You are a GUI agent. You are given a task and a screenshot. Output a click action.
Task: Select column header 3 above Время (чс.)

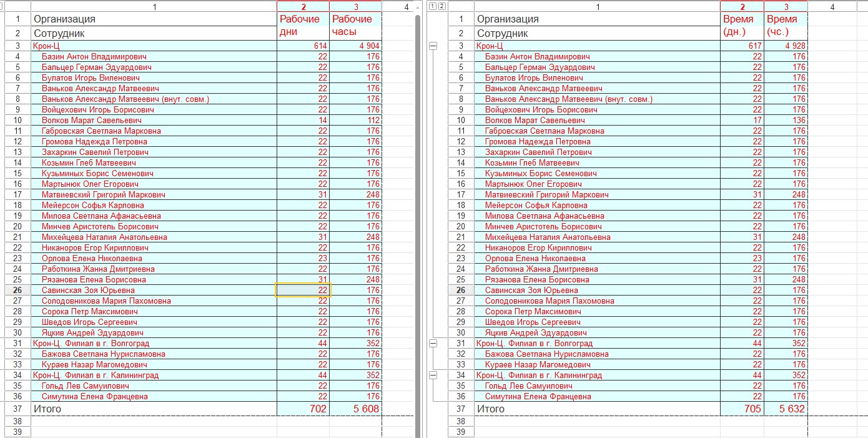pyautogui.click(x=786, y=6)
